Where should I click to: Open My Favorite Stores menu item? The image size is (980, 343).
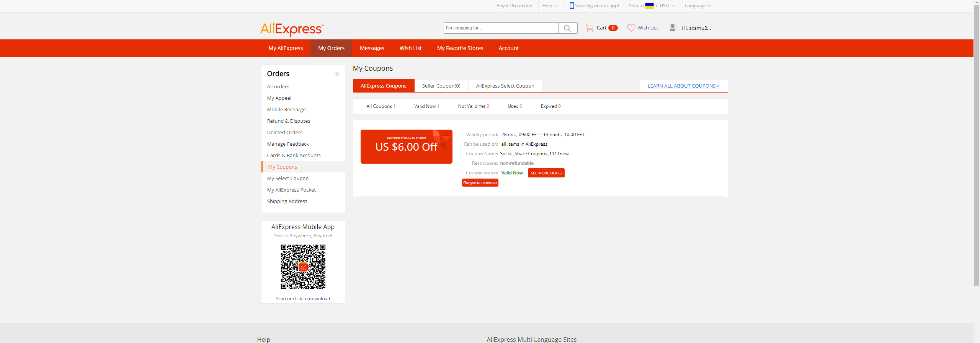click(x=460, y=48)
